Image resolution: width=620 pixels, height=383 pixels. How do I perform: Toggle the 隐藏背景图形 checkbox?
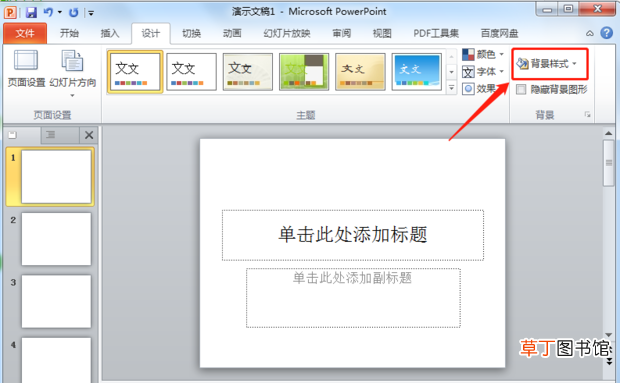[521, 89]
